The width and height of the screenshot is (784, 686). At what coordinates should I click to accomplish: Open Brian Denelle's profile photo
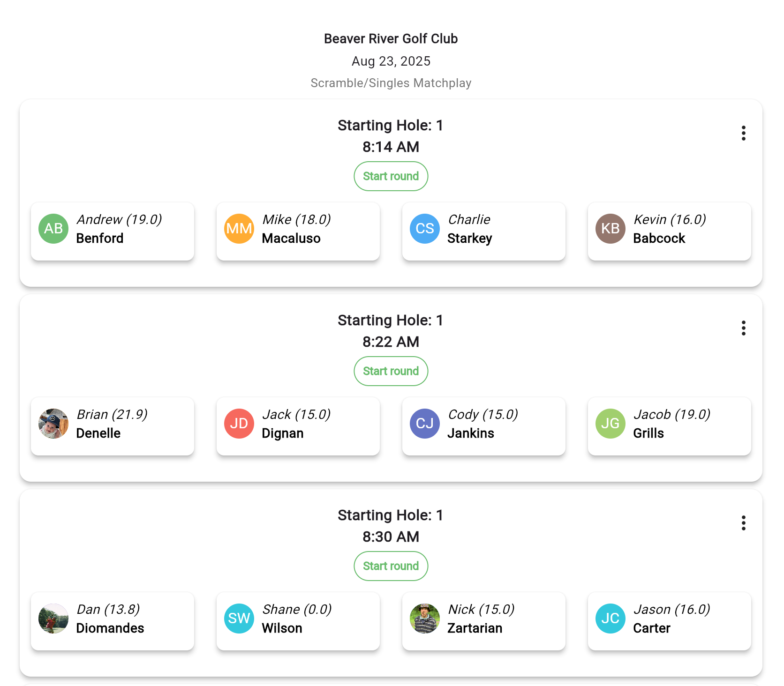coord(53,424)
